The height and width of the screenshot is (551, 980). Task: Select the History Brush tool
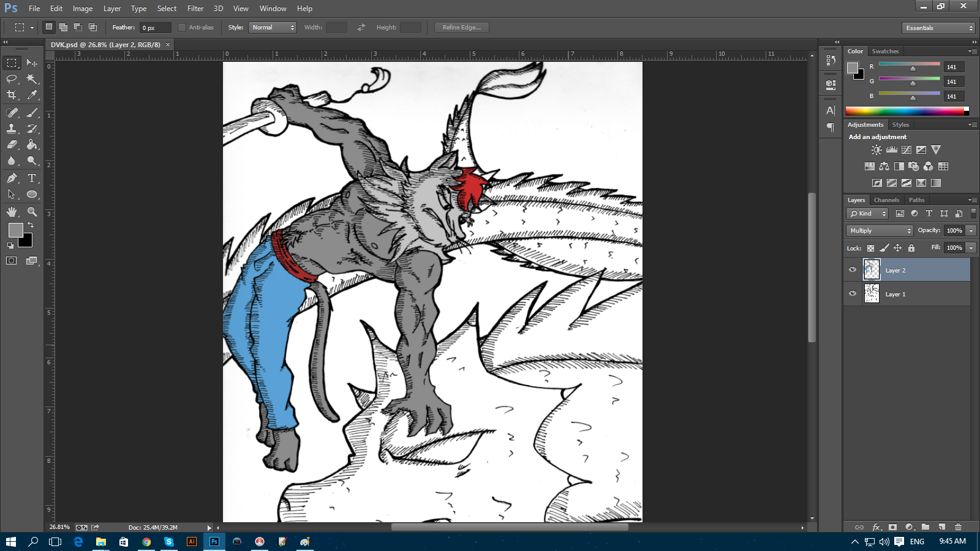pos(32,129)
